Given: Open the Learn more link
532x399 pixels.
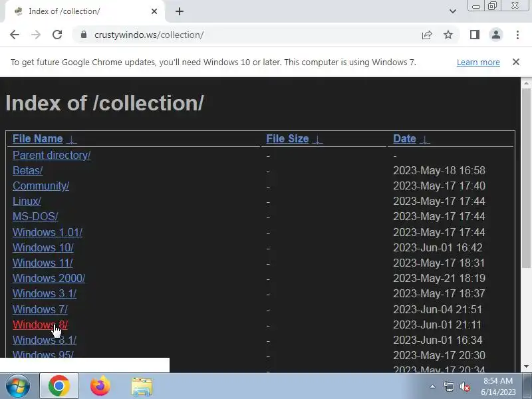Looking at the screenshot, I should coord(478,63).
